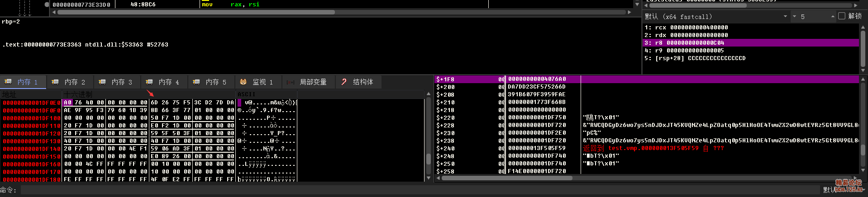
Task: Toggle the 解锁 checkbox
Action: tap(842, 16)
